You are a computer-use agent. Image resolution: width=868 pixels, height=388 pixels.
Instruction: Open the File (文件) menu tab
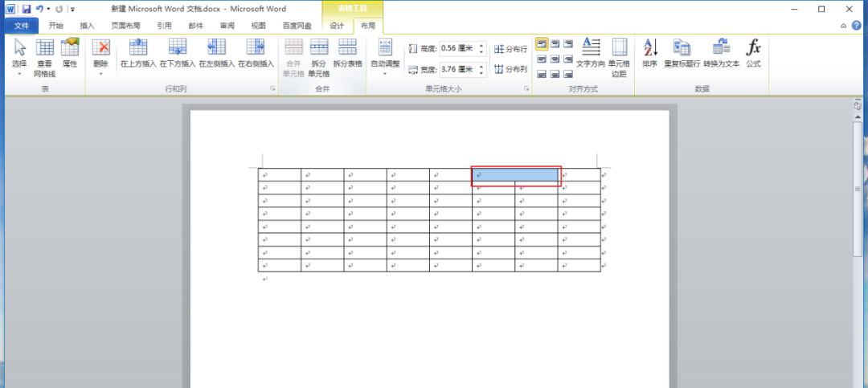[22, 26]
